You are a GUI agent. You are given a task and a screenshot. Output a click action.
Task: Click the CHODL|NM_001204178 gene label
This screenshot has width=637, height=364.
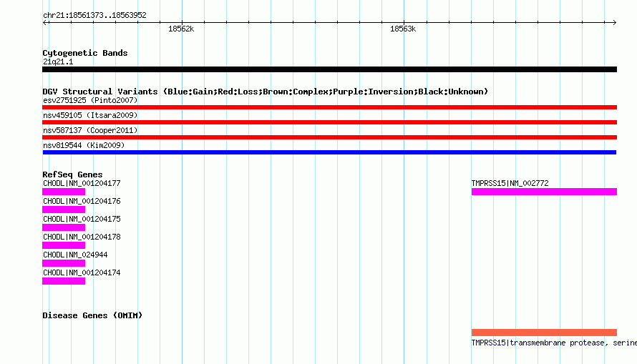(82, 237)
